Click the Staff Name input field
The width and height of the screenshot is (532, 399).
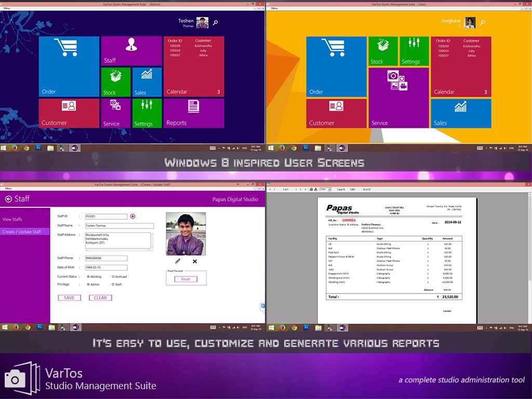click(x=119, y=225)
